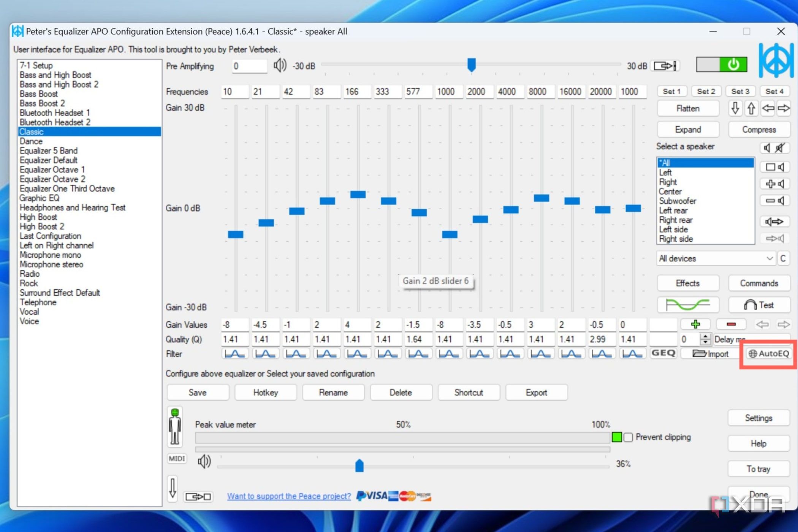
Task: Open the green frequency response graph view
Action: pos(688,305)
